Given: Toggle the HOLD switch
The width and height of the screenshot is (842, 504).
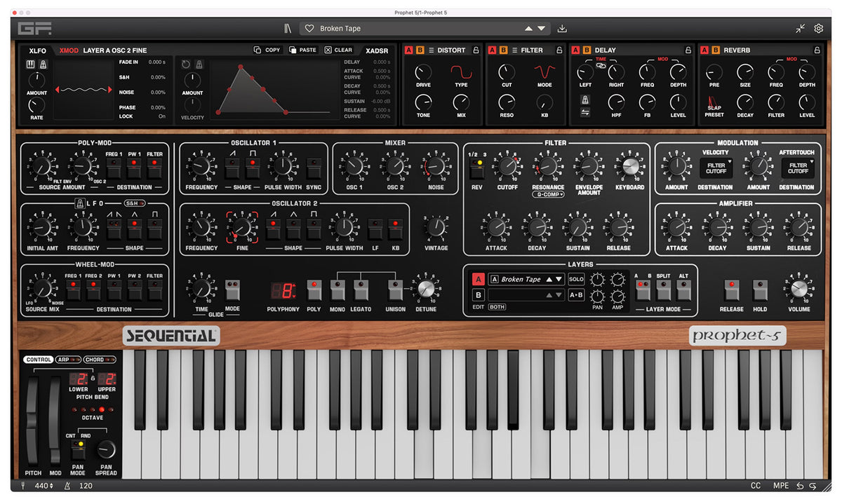Looking at the screenshot, I should click(760, 290).
